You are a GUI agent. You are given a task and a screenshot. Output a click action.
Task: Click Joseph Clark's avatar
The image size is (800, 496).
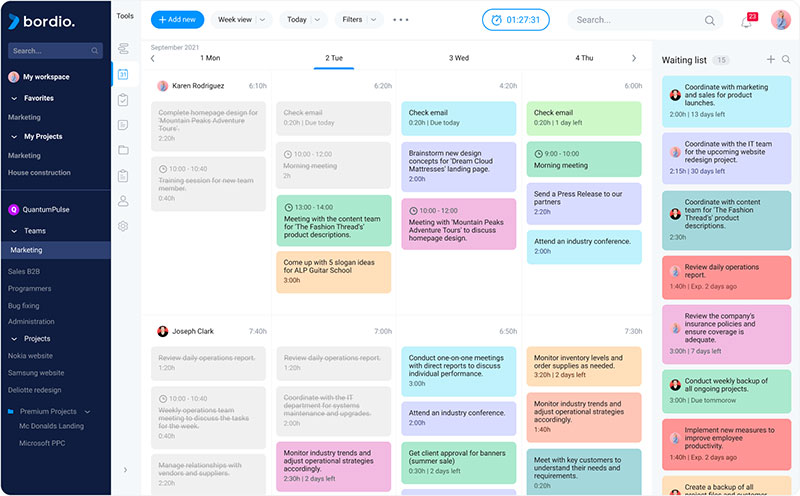(163, 331)
